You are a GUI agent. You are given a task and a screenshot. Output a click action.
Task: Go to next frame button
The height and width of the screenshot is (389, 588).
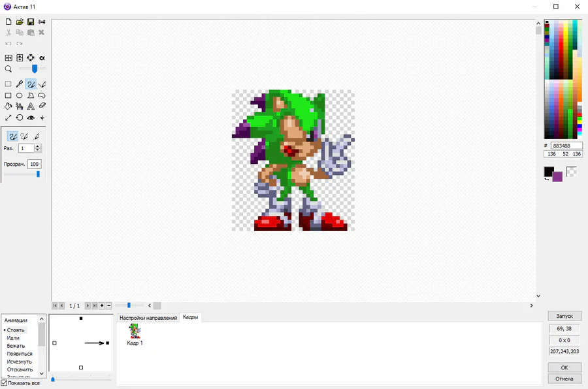coord(88,306)
